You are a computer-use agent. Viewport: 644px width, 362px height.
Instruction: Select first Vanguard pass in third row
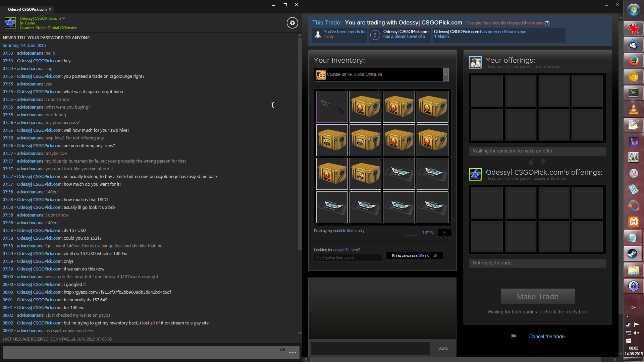point(399,174)
